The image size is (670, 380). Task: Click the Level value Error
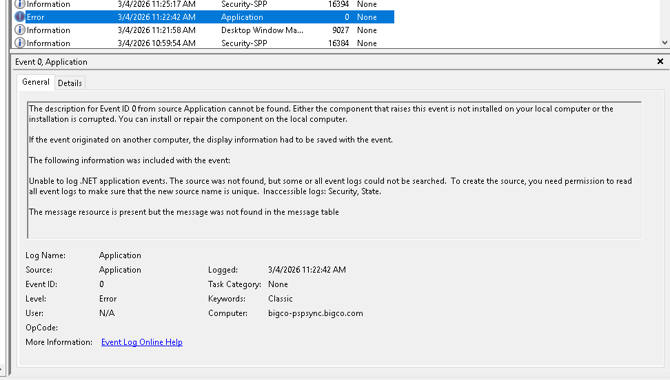[108, 298]
